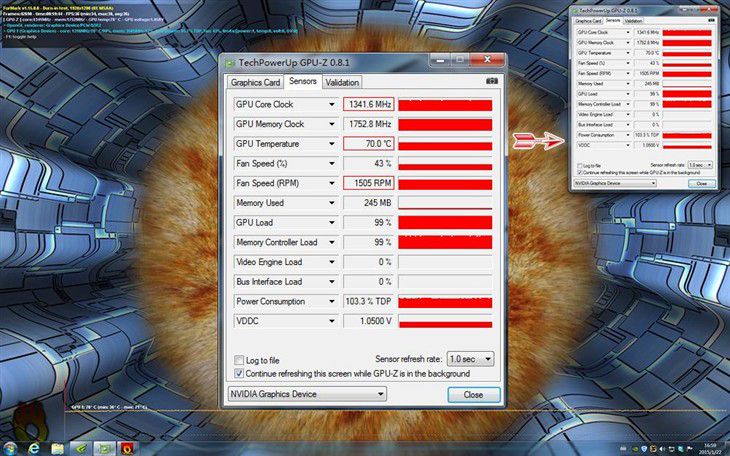Enable the Log to file checkbox
Screen dimensions: 730x456
[239, 360]
